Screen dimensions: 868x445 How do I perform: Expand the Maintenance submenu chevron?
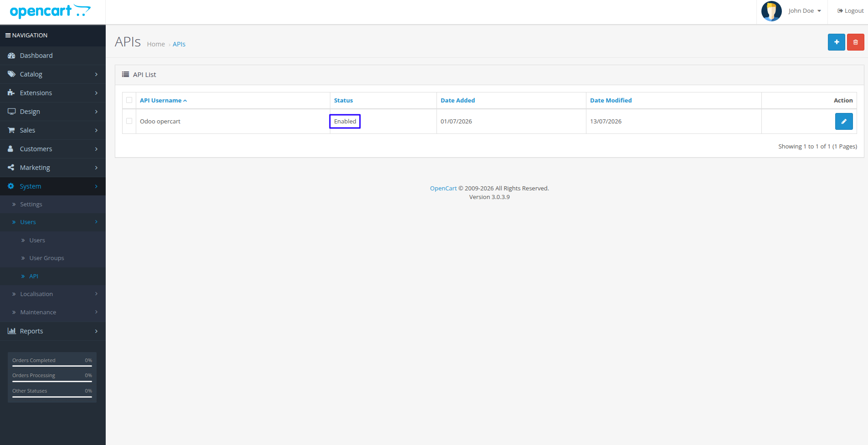(x=96, y=312)
